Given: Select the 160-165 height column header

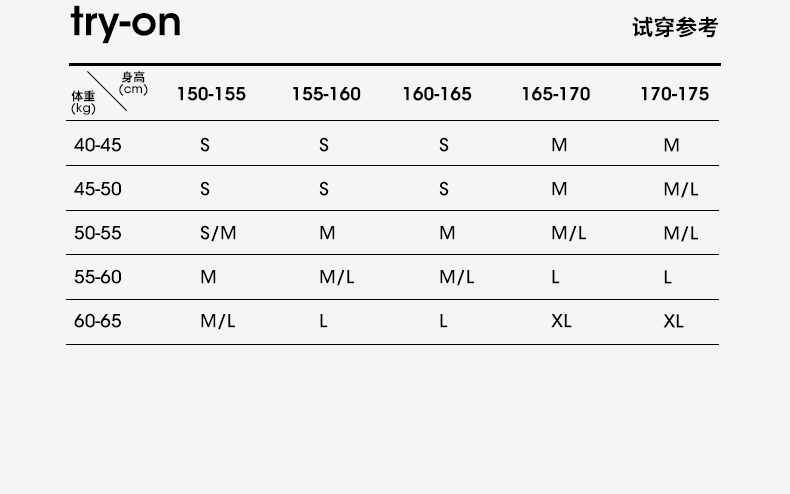Looking at the screenshot, I should tap(437, 94).
